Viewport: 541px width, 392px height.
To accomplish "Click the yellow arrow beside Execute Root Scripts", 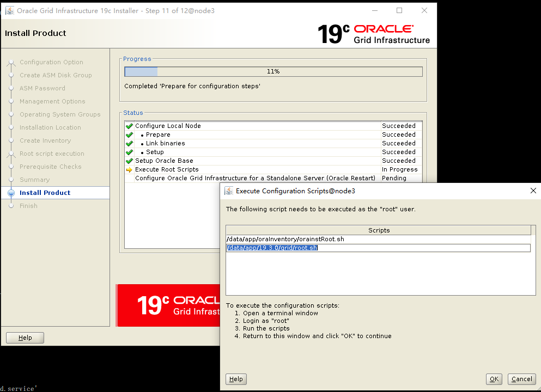I will pyautogui.click(x=129, y=170).
